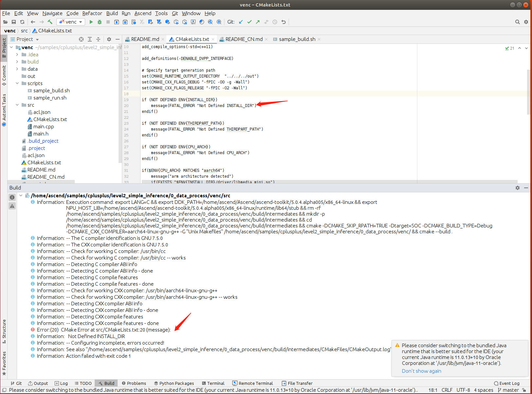Open the File menu
Image resolution: width=532 pixels, height=394 pixels.
coord(6,13)
